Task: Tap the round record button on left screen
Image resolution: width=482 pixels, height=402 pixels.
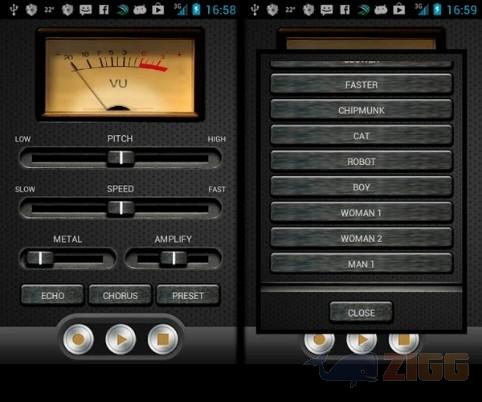Action: click(79, 339)
